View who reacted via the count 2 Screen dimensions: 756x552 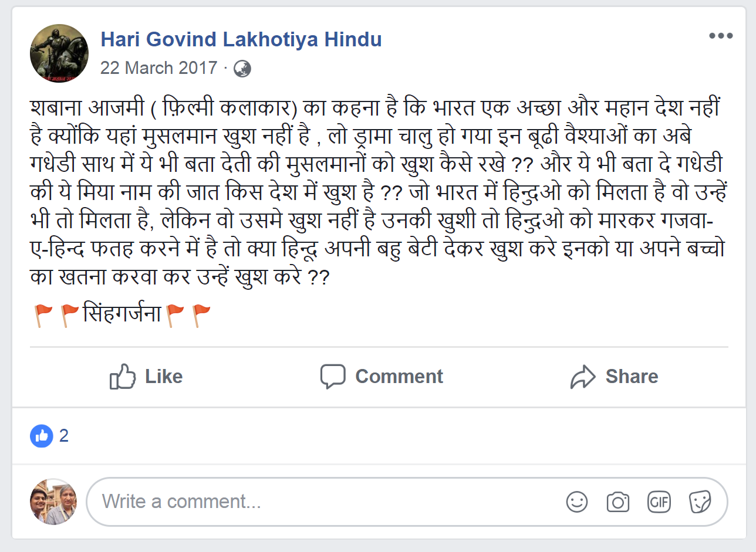pyautogui.click(x=64, y=436)
